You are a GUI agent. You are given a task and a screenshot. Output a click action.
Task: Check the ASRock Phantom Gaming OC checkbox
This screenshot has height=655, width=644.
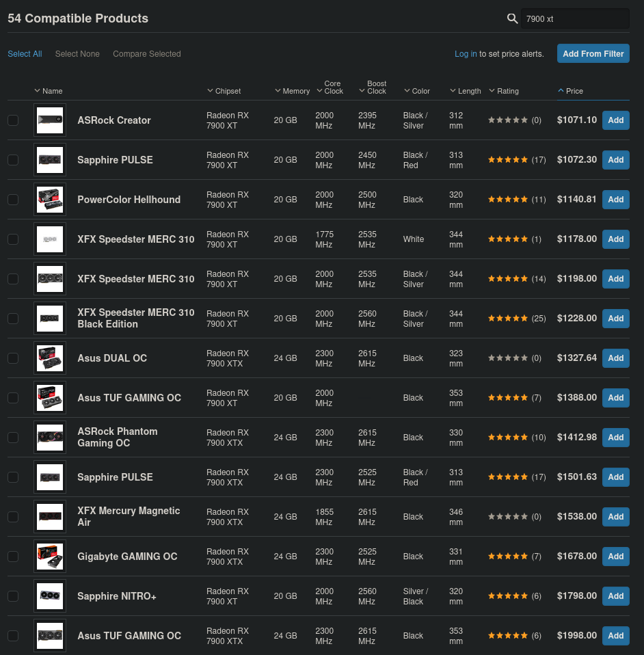tap(13, 438)
